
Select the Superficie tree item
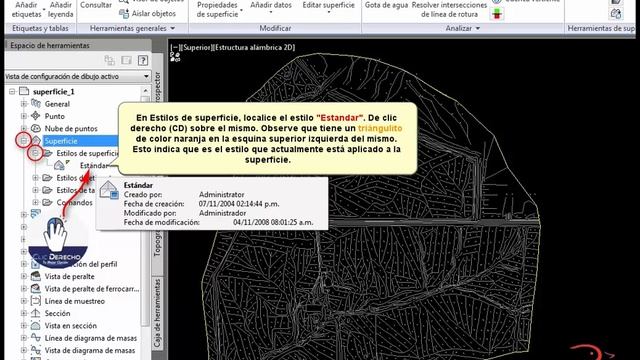(60, 141)
